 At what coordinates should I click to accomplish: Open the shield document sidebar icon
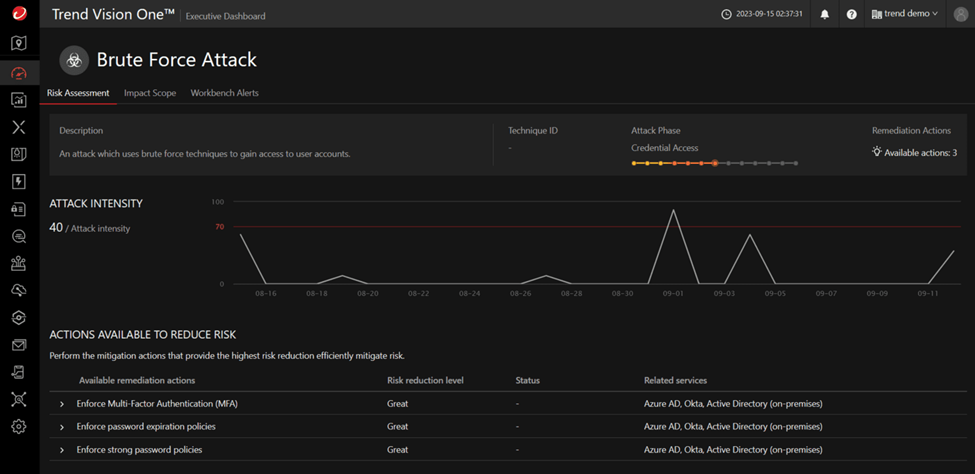point(19,155)
